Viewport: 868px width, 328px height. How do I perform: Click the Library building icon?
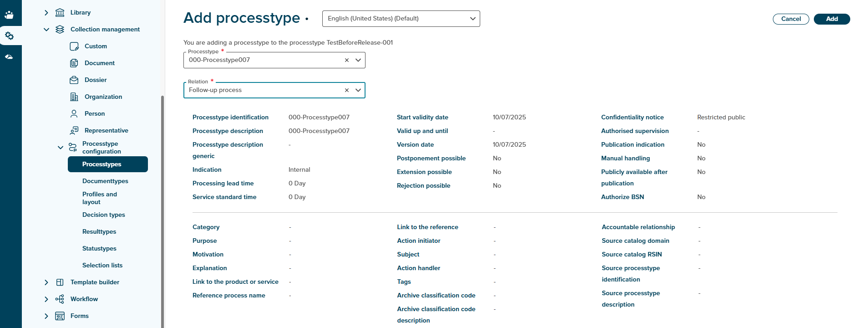point(60,12)
